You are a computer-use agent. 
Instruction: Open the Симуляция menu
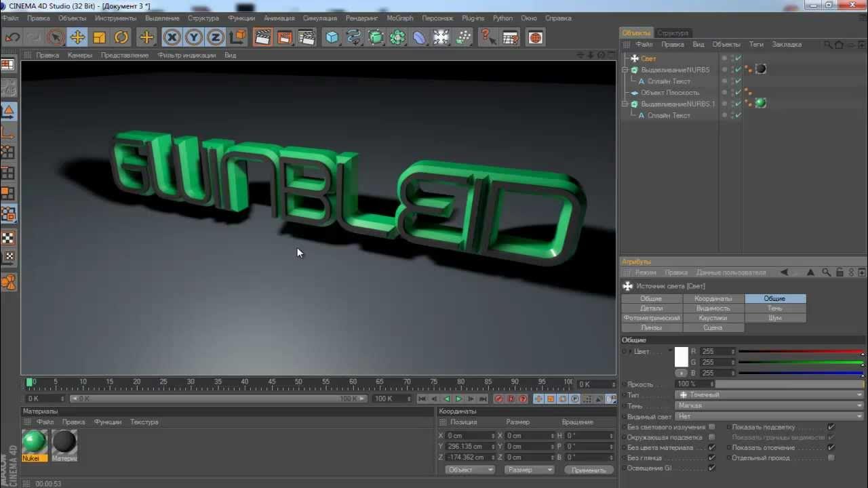tap(320, 18)
